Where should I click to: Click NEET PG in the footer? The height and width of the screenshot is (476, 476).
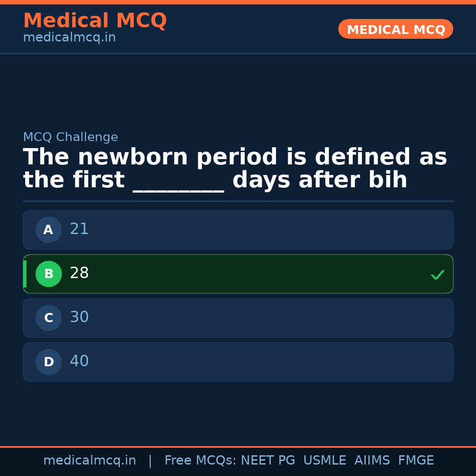tap(268, 461)
